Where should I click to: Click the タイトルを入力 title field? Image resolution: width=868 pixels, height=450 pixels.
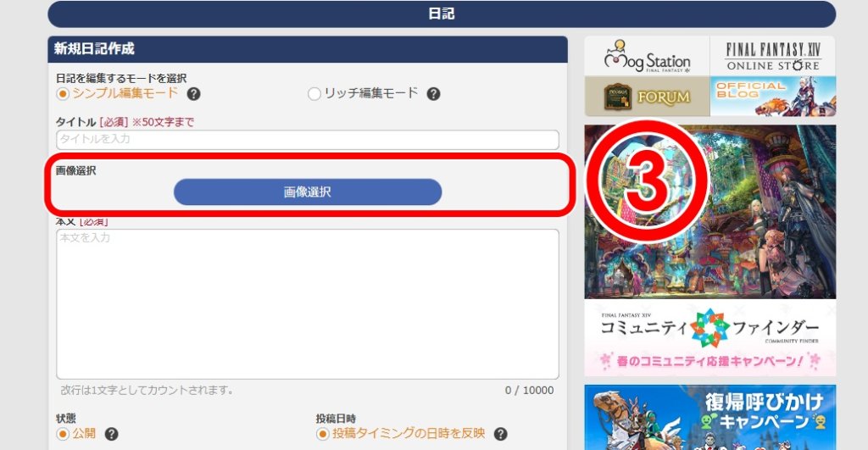click(x=307, y=140)
